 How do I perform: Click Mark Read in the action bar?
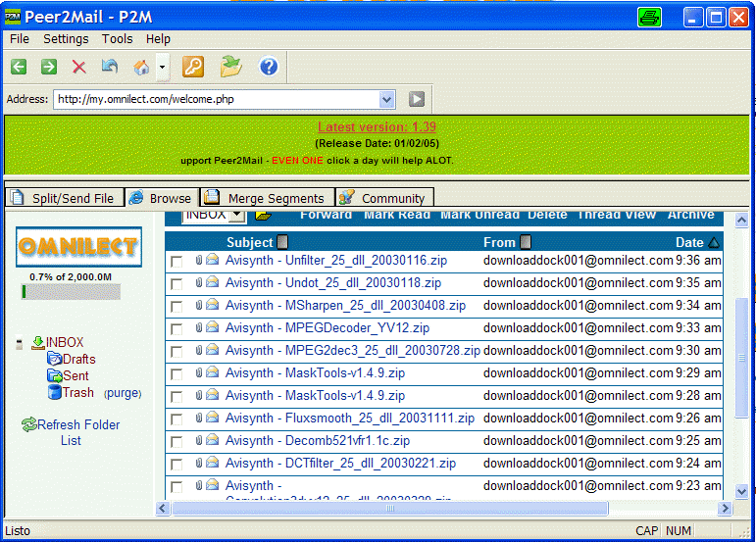click(x=397, y=215)
